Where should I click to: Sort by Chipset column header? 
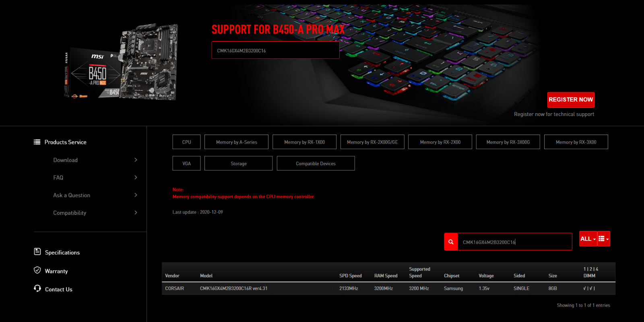pos(452,276)
